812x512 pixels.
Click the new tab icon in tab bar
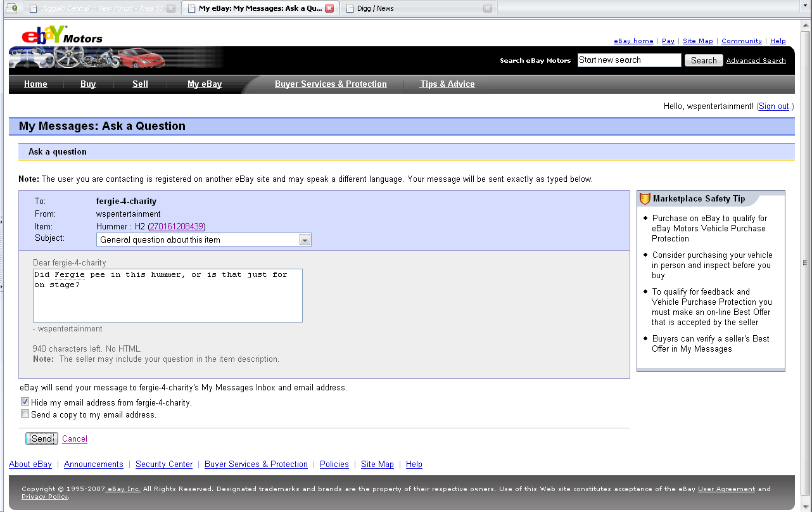[11, 8]
